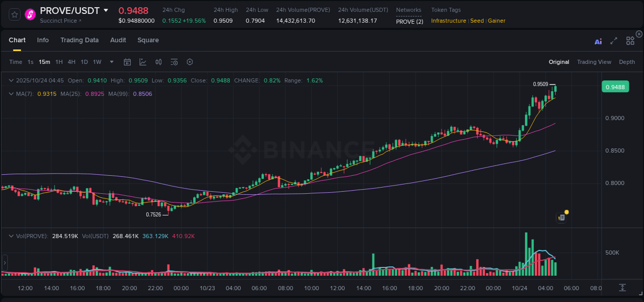
Task: Click the candlestick display settings icon
Action: [159, 62]
